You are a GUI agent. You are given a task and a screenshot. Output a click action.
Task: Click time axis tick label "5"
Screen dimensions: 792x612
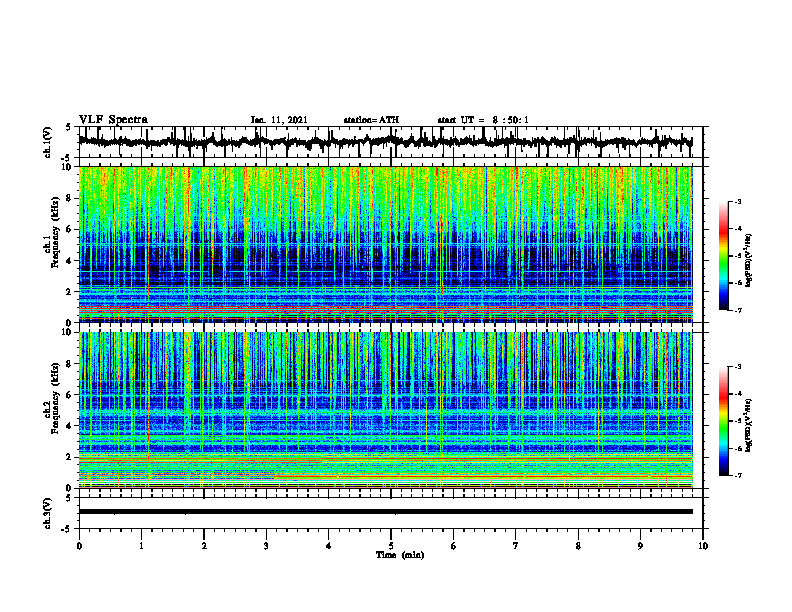coord(391,546)
